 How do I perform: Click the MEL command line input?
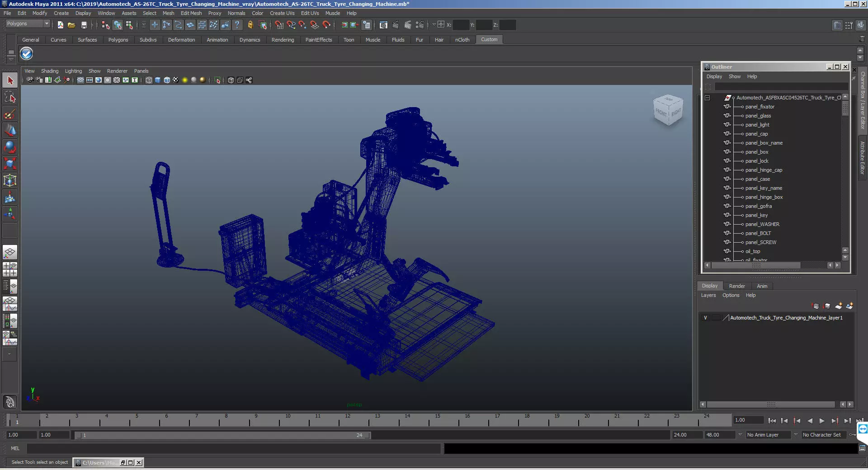tap(233, 448)
